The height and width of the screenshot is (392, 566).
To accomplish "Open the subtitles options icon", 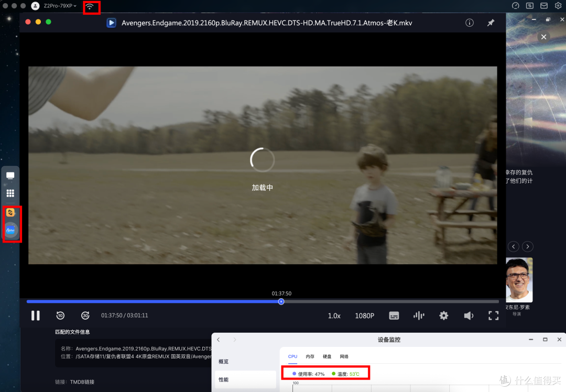I will click(x=394, y=316).
